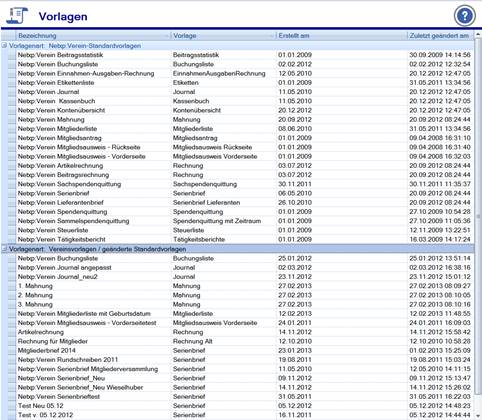Click row selector of Nebp.Verein Serienbrief_Neu Wieselhuber
Image resolution: width=482 pixels, height=420 pixels.
point(12,387)
